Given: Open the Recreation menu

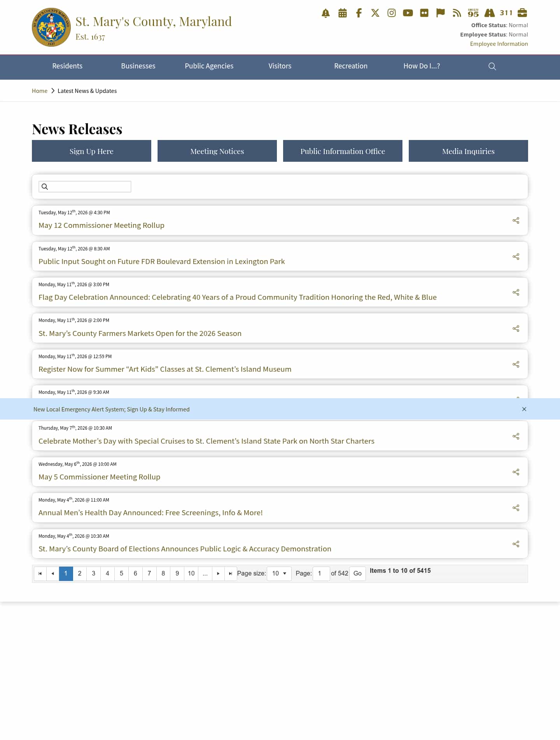Looking at the screenshot, I should coord(351,66).
